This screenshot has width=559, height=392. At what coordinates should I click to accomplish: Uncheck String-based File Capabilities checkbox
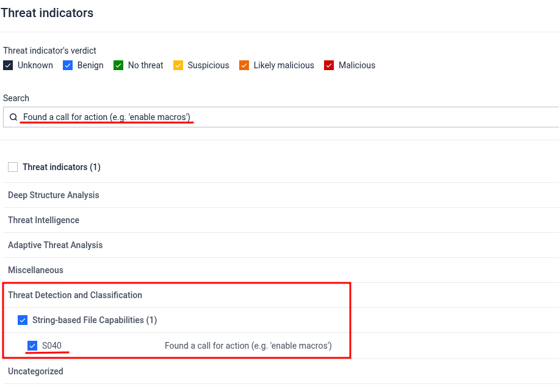click(23, 320)
